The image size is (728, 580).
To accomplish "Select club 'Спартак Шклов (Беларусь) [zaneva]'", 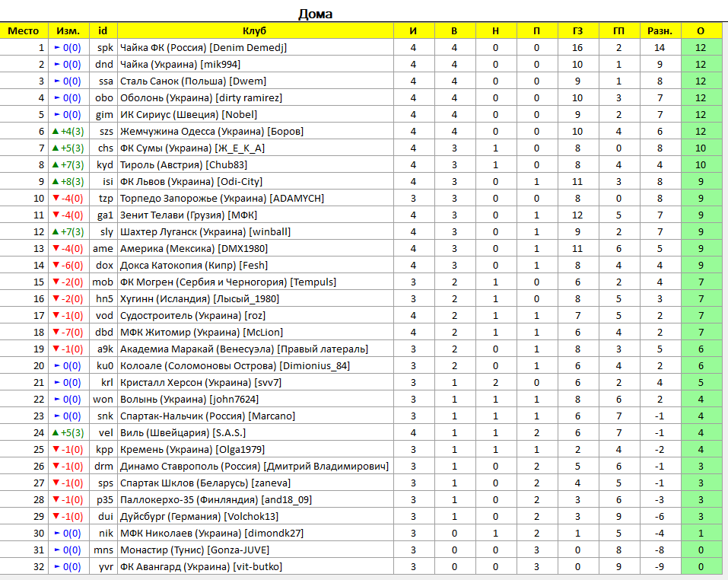I will coord(205,483).
